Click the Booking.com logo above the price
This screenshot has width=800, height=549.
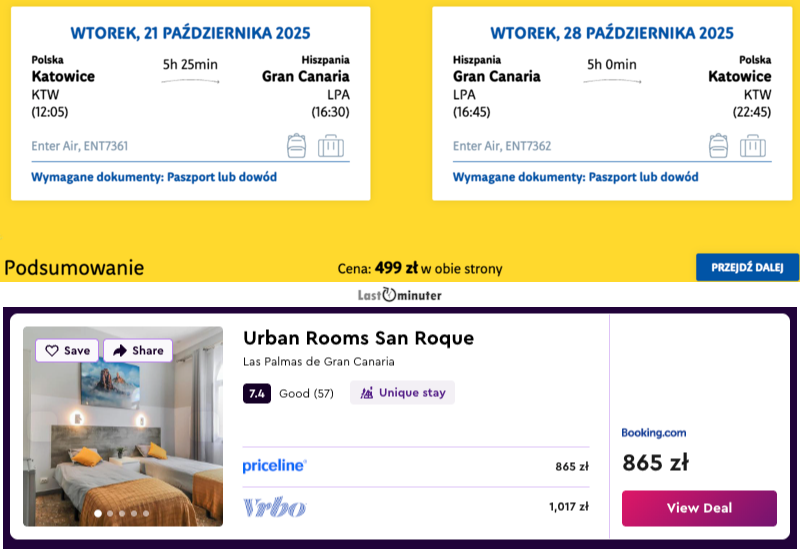(654, 433)
